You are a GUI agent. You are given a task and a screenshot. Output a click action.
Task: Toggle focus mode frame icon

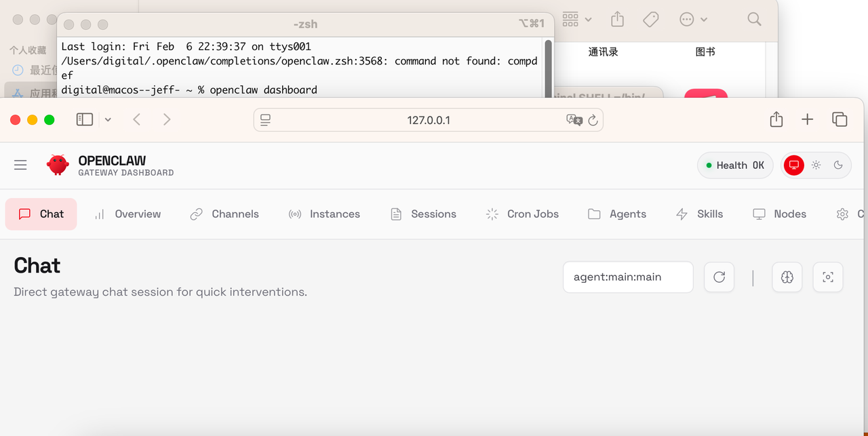coord(828,277)
